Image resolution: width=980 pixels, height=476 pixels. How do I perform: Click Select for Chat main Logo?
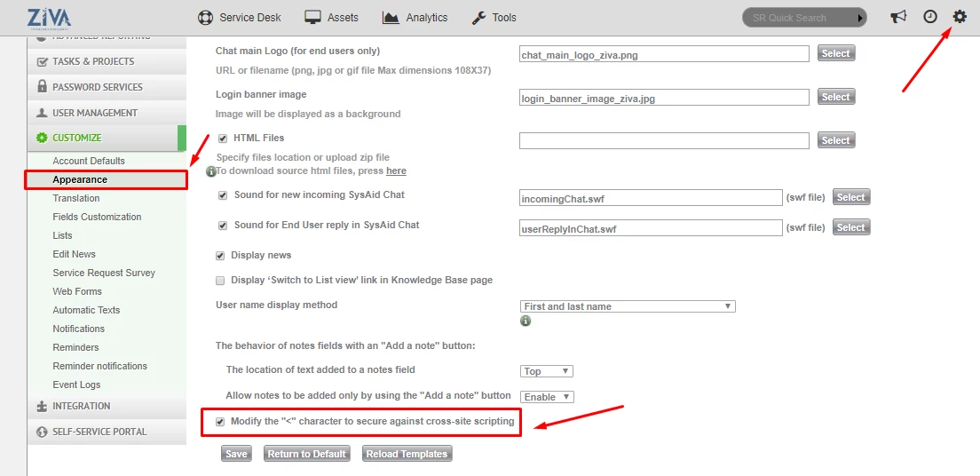coord(836,54)
